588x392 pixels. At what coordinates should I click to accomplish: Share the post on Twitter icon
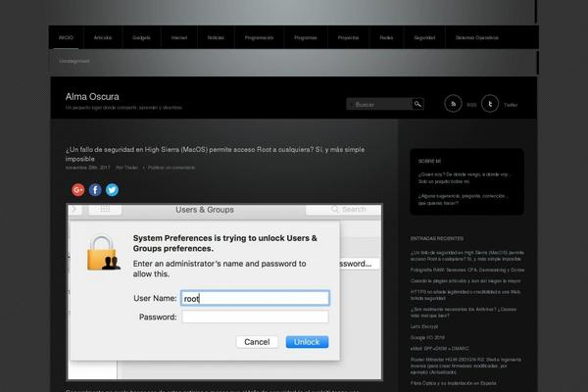pyautogui.click(x=112, y=190)
